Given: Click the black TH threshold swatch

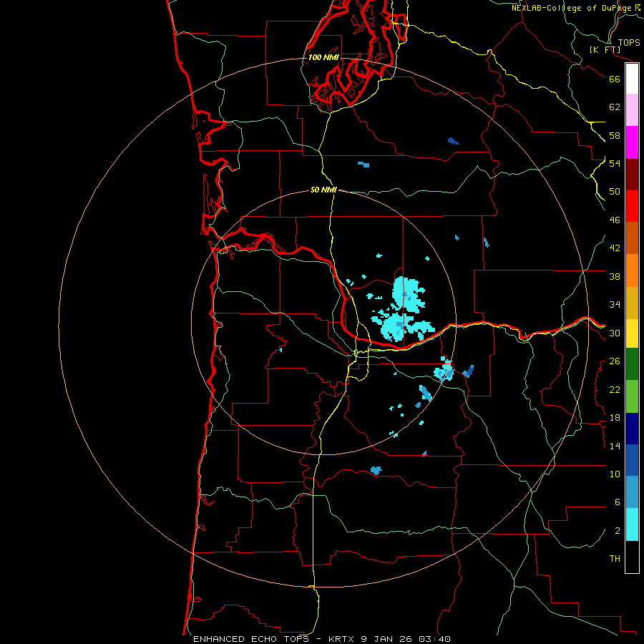Looking at the screenshot, I should point(632,557).
